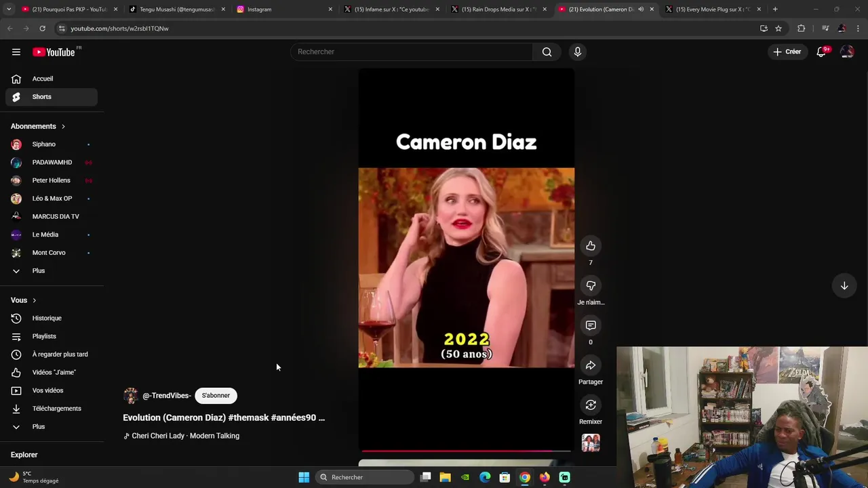Open the sound thumbnail below Remixer

[591, 443]
